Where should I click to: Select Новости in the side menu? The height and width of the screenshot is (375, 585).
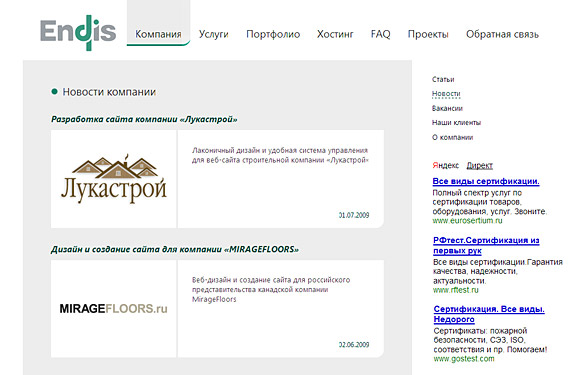click(446, 94)
